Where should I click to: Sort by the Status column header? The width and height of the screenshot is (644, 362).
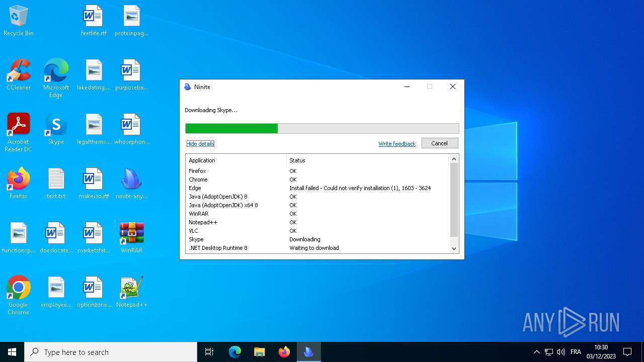[x=367, y=160]
